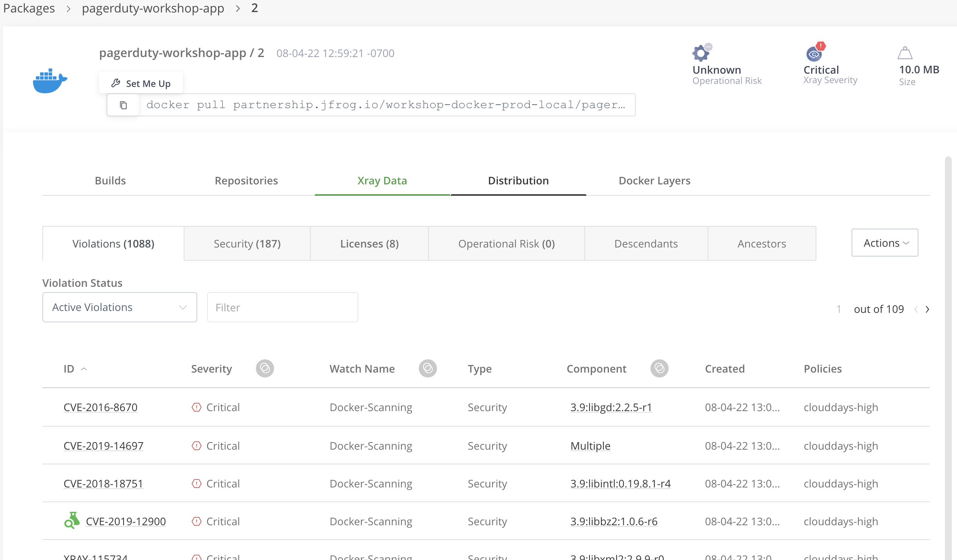Screen dimensions: 957x560
Task: Click the Set Me Up button
Action: click(x=141, y=83)
